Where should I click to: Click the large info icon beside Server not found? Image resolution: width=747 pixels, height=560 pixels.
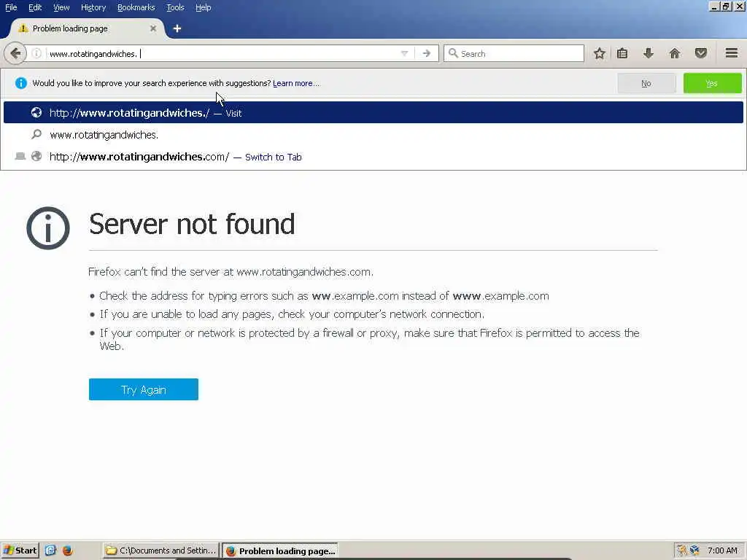pyautogui.click(x=48, y=228)
